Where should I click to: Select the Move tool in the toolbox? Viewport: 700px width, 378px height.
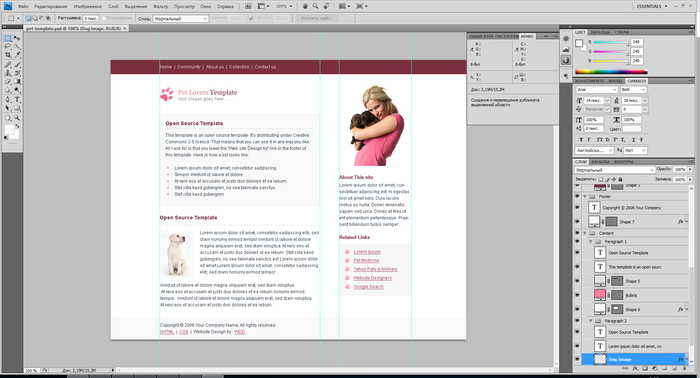(x=17, y=38)
